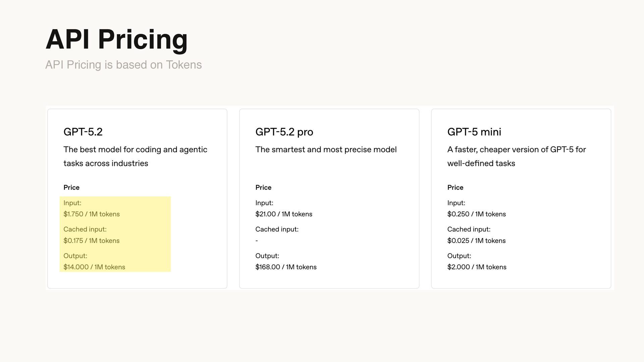This screenshot has width=644, height=362.
Task: Select the GPT-5.2 card heading
Action: coord(83,132)
